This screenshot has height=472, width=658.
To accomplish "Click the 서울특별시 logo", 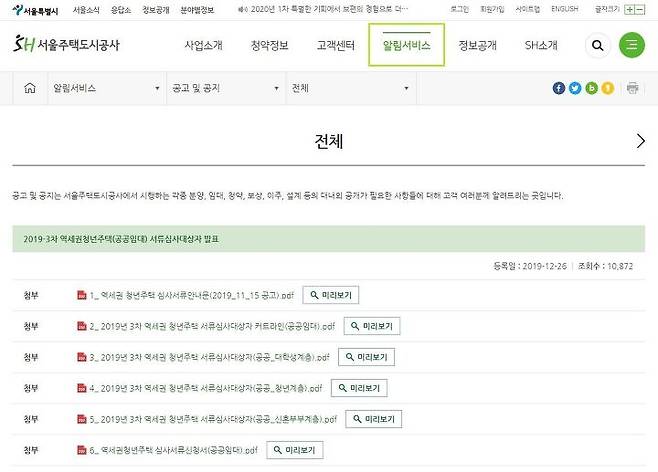I will (35, 10).
